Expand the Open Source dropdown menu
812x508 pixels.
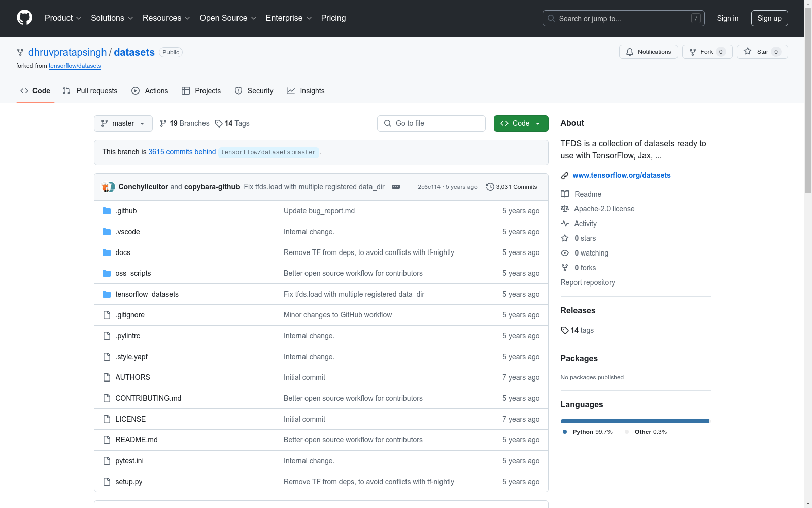pos(228,18)
